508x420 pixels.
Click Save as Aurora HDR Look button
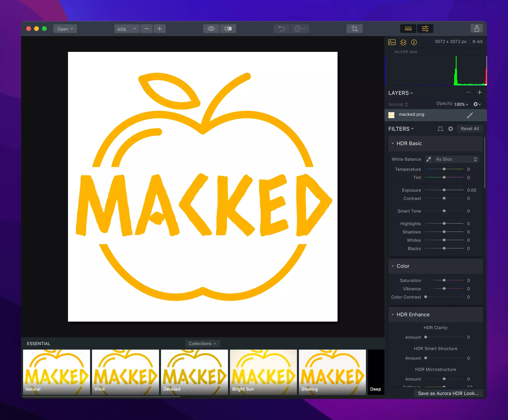[448, 393]
